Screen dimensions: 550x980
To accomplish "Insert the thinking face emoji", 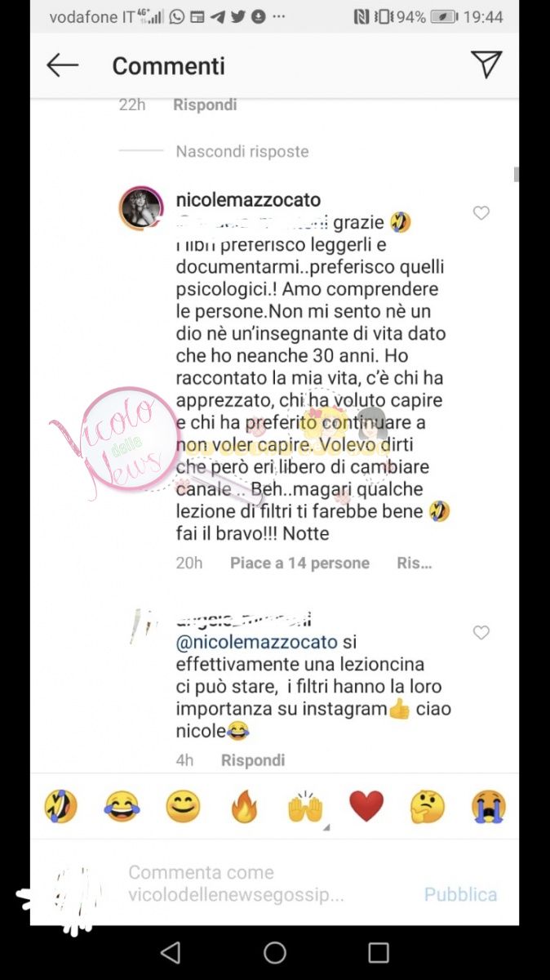I will click(428, 807).
